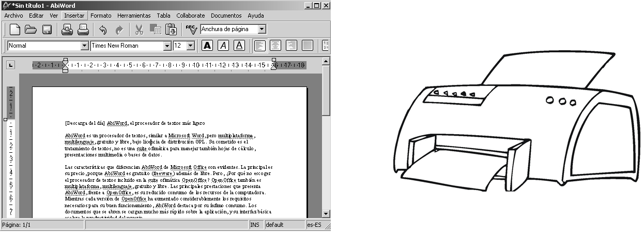The image size is (644, 232).
Task: Open the font size 12 dropdown
Action: pyautogui.click(x=190, y=46)
